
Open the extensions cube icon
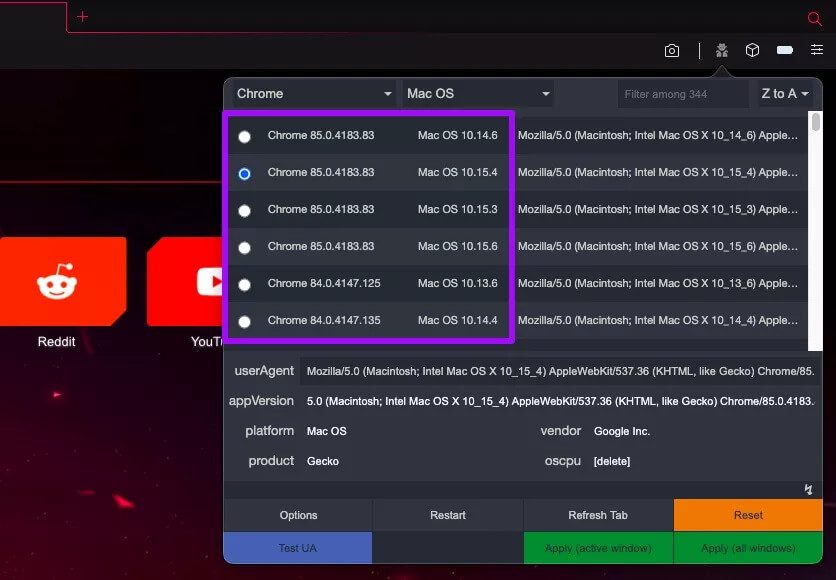752,51
